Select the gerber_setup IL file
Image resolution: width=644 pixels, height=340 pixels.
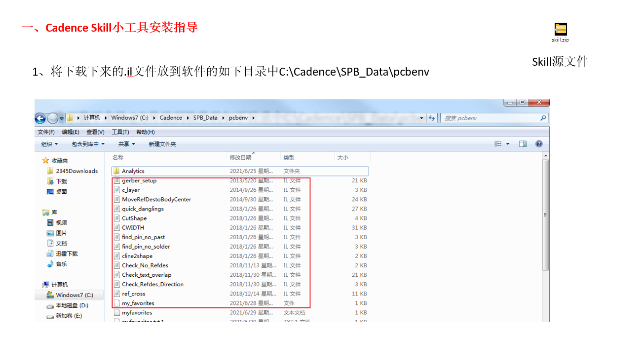pos(140,180)
